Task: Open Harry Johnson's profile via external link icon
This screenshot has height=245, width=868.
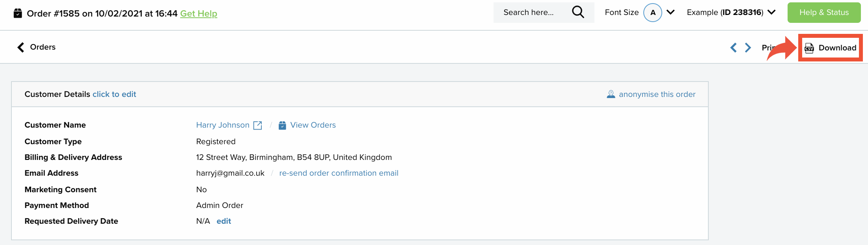Action: pos(257,125)
